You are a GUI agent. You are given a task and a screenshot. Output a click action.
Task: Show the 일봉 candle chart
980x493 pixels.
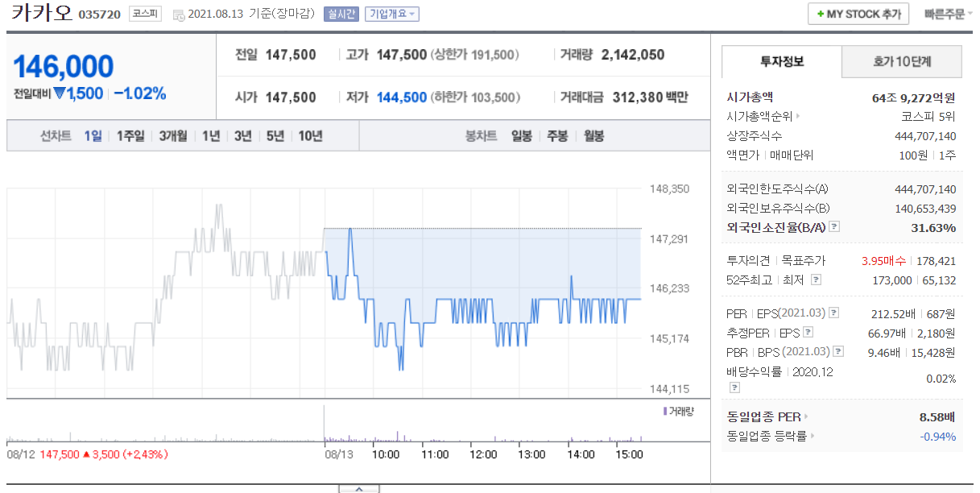coord(522,136)
